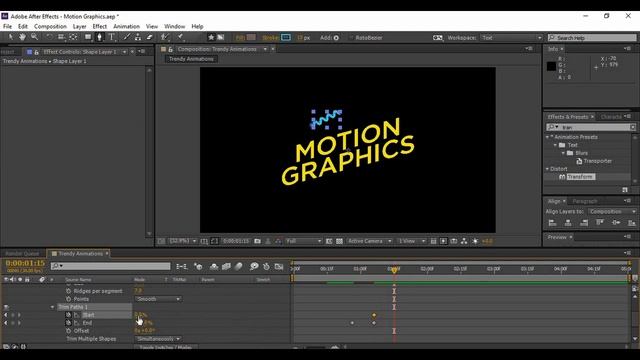640x360 pixels.
Task: Toggle stopwatch for End property
Action: pyautogui.click(x=69, y=323)
